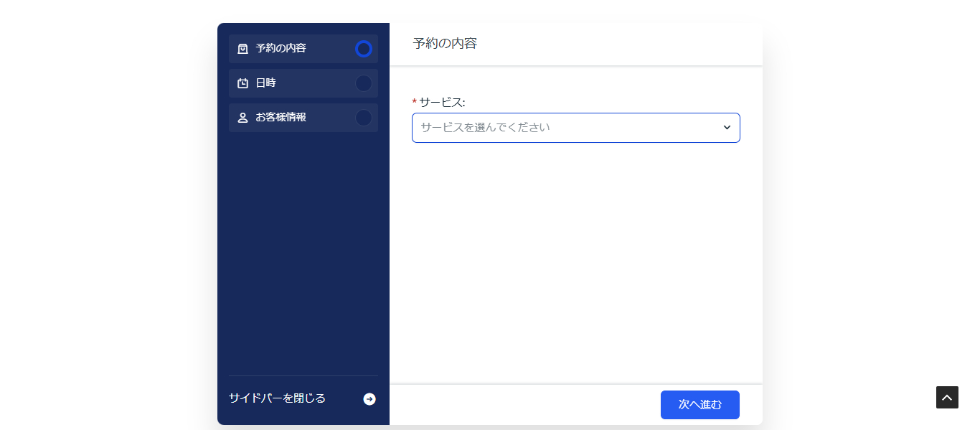Click the blue progress circle next to 予約の内容
The height and width of the screenshot is (430, 980).
coord(364,48)
